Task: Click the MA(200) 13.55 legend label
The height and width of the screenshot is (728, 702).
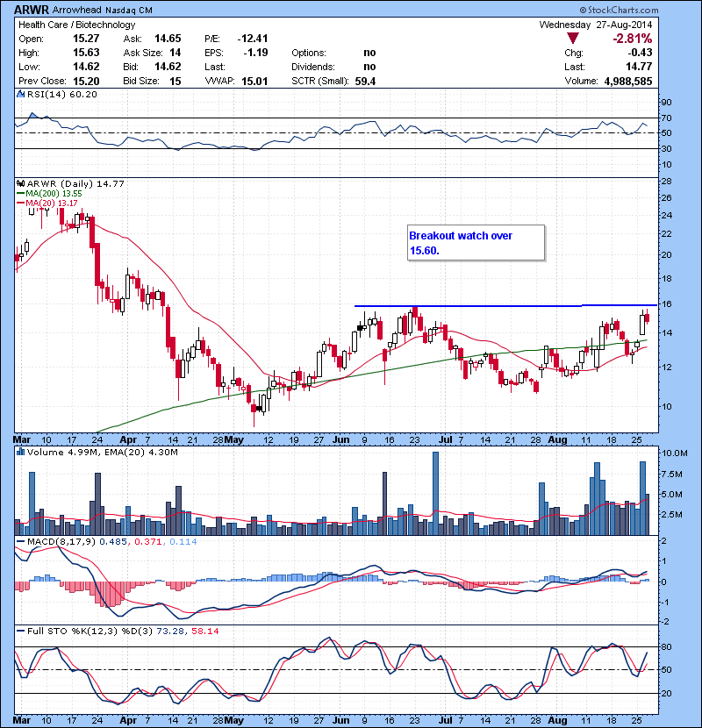Action: coord(54,194)
